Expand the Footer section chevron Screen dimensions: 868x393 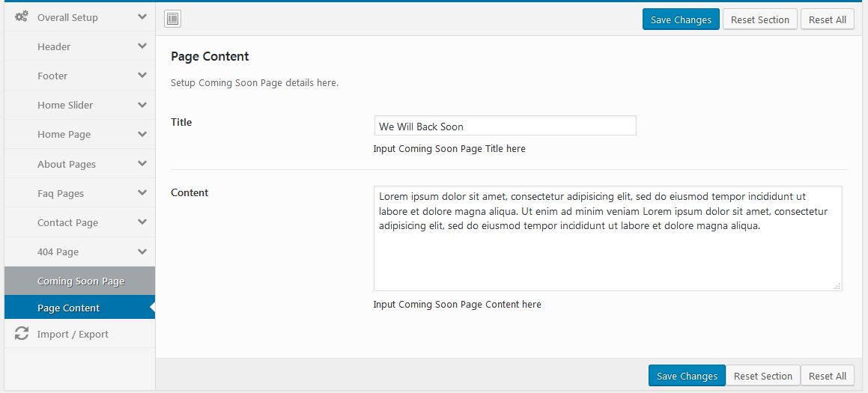(142, 76)
